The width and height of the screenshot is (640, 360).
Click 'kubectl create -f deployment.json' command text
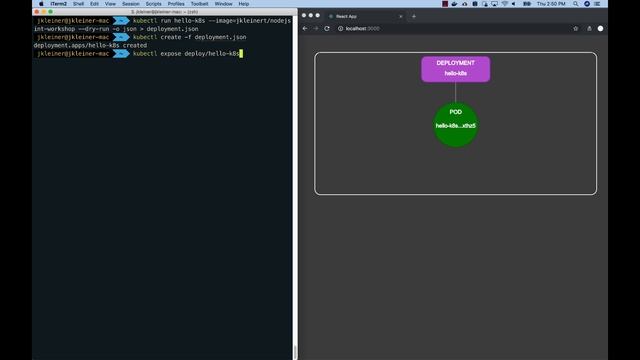[189, 37]
